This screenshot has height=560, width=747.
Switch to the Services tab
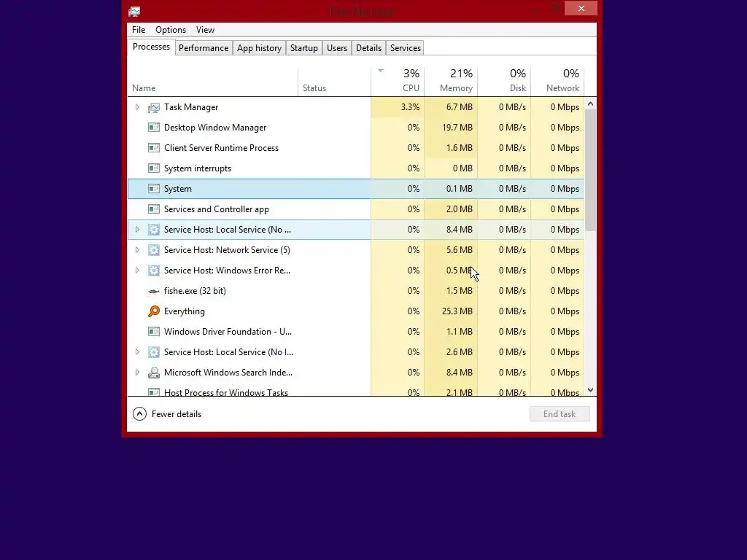click(406, 48)
